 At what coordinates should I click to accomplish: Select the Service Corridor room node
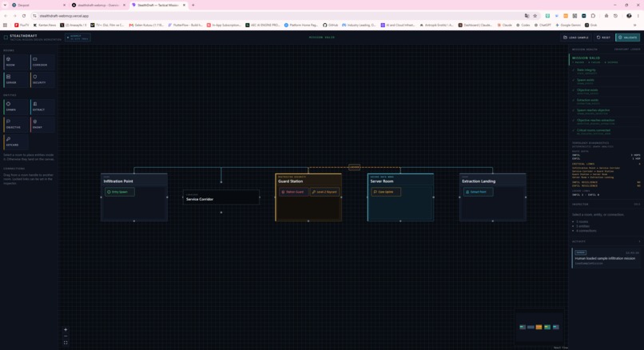[x=221, y=197]
